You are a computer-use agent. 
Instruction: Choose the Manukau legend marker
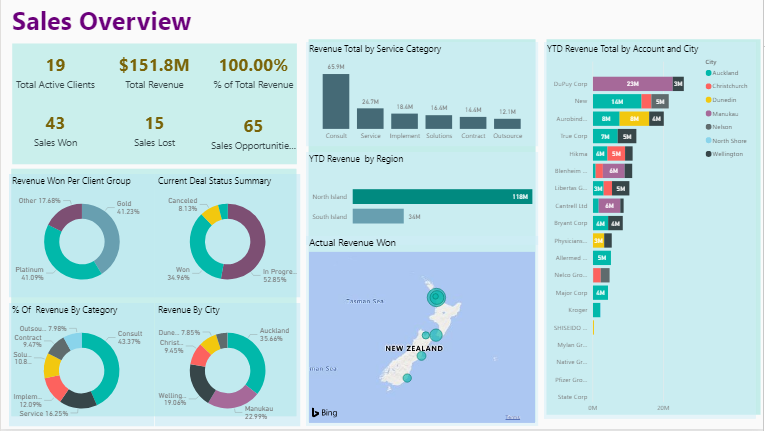[x=709, y=113]
